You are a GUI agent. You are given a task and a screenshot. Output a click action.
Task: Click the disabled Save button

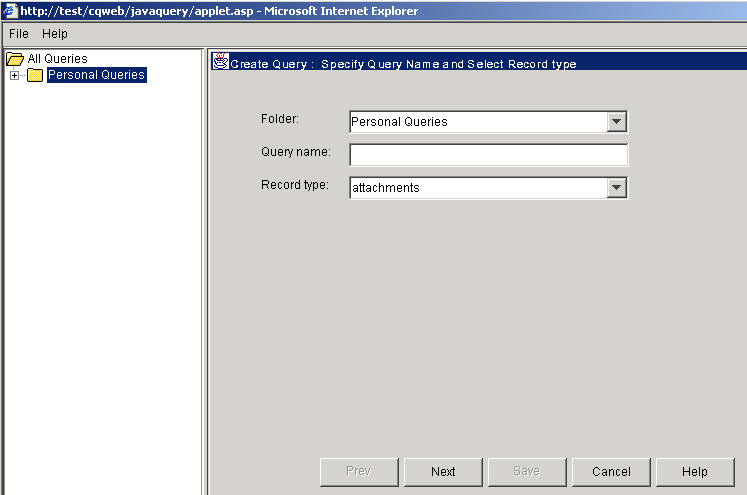(x=527, y=472)
